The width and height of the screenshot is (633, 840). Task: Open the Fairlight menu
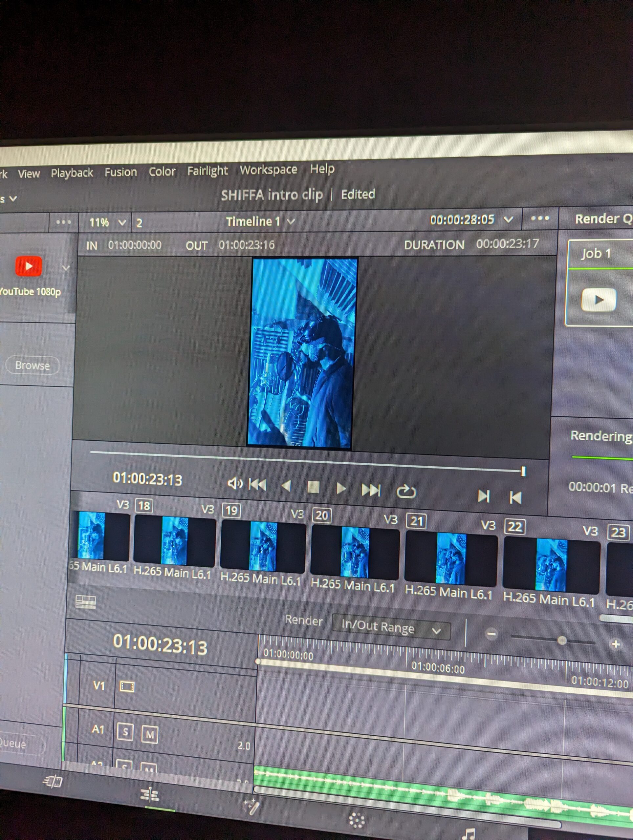tap(207, 171)
